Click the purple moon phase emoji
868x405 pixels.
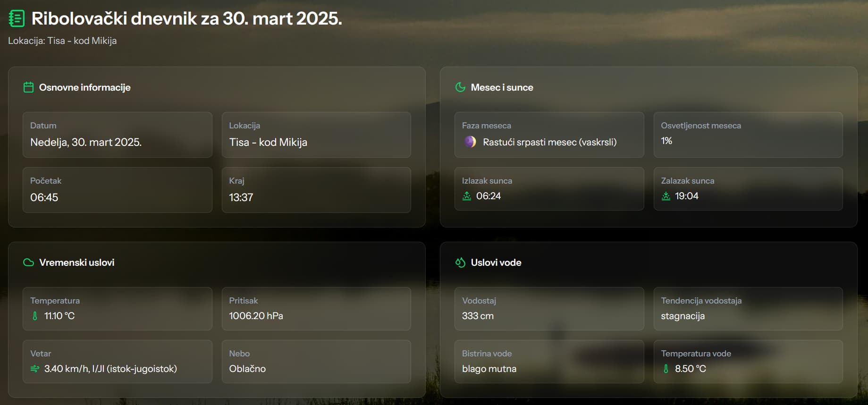pyautogui.click(x=470, y=142)
